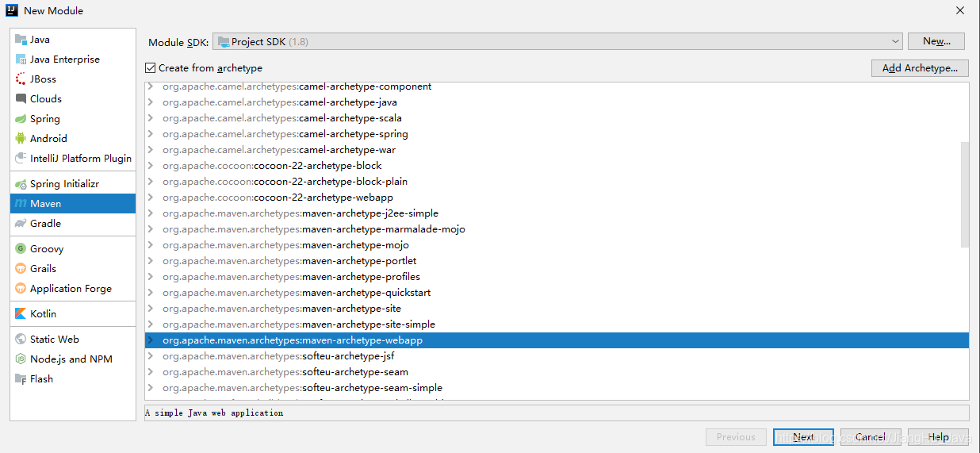This screenshot has height=453, width=980.
Task: Expand cocoon-22-archetype-block node
Action: click(x=150, y=166)
